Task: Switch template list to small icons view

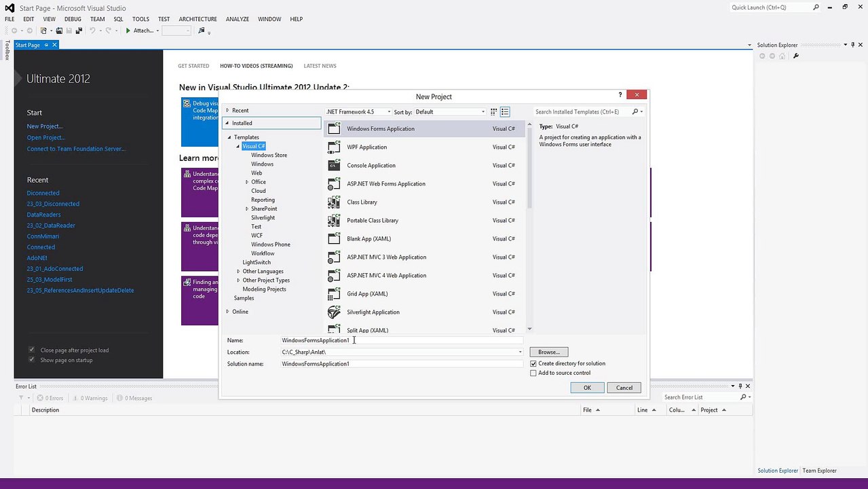Action: [x=494, y=111]
